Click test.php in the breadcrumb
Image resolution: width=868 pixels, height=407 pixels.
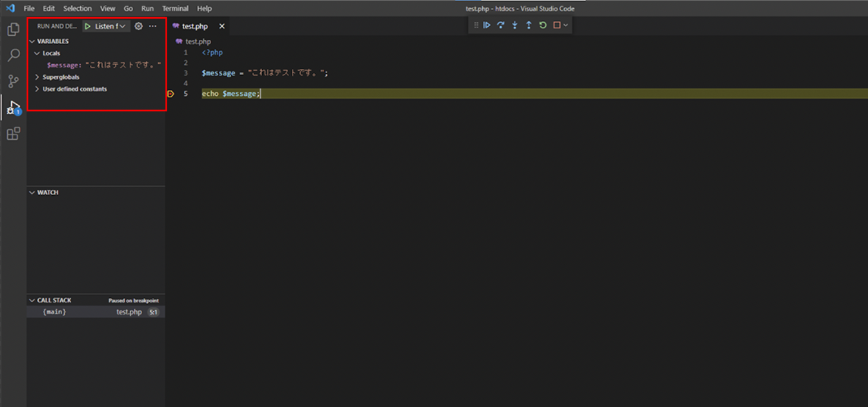(198, 42)
